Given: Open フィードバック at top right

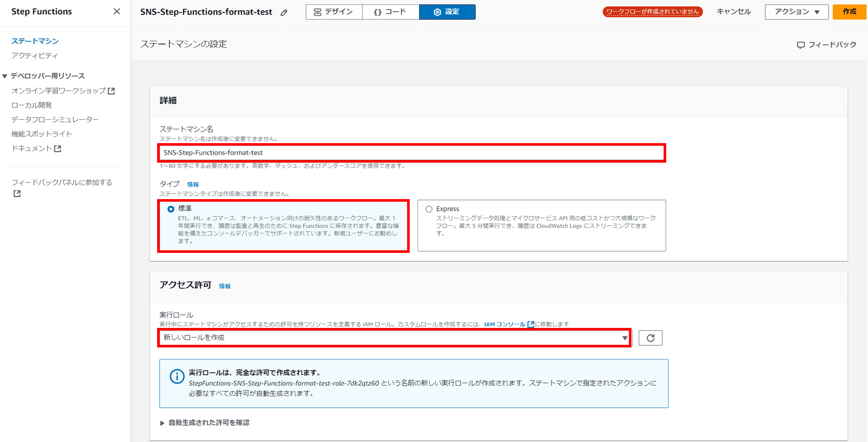Looking at the screenshot, I should pyautogui.click(x=827, y=45).
